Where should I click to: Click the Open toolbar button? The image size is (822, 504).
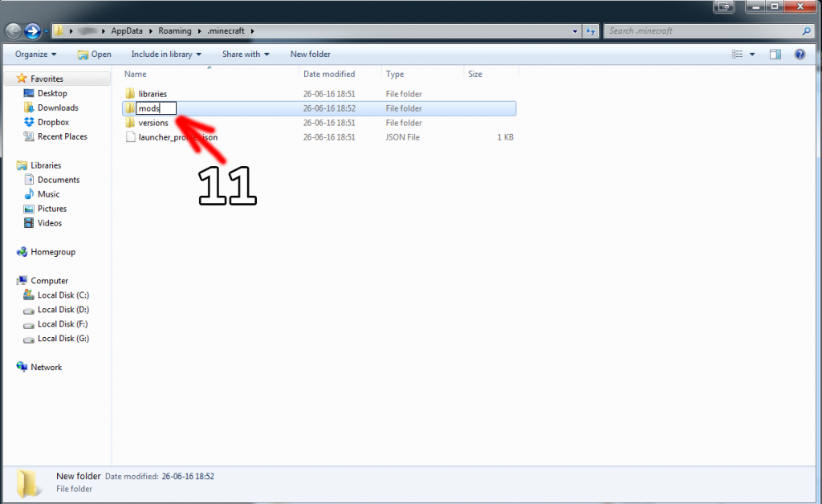[x=95, y=54]
